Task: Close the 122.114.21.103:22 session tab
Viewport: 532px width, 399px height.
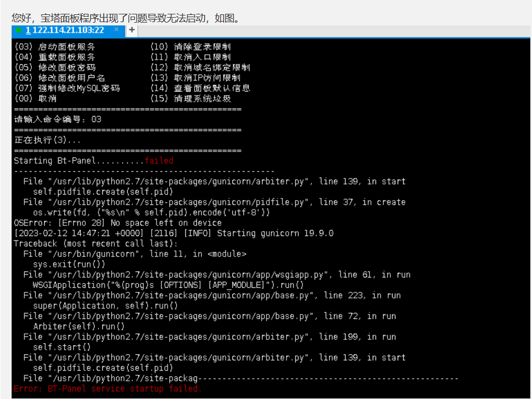Action: (116, 29)
